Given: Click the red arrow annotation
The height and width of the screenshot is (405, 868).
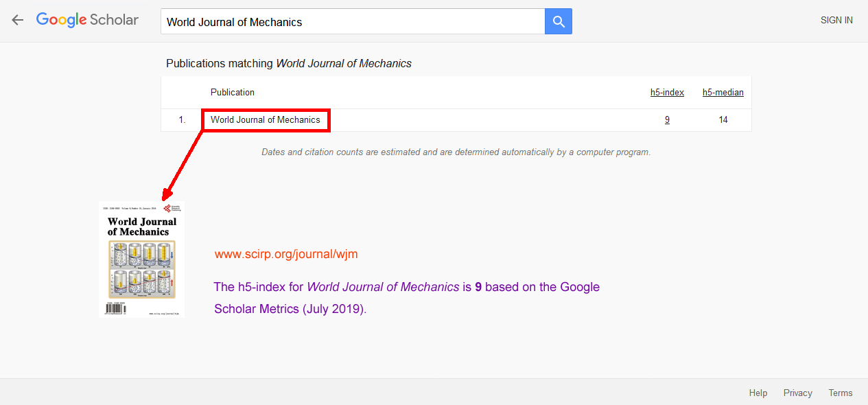Looking at the screenshot, I should point(183,165).
